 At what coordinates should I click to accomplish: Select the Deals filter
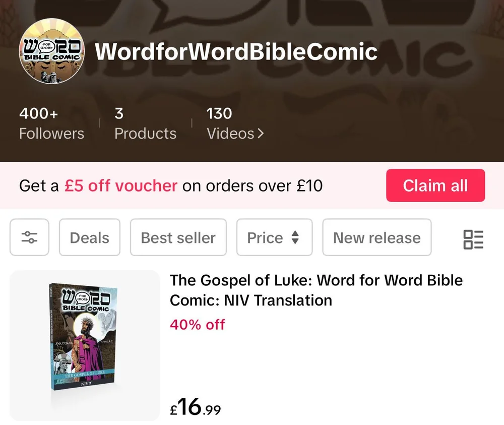[90, 237]
